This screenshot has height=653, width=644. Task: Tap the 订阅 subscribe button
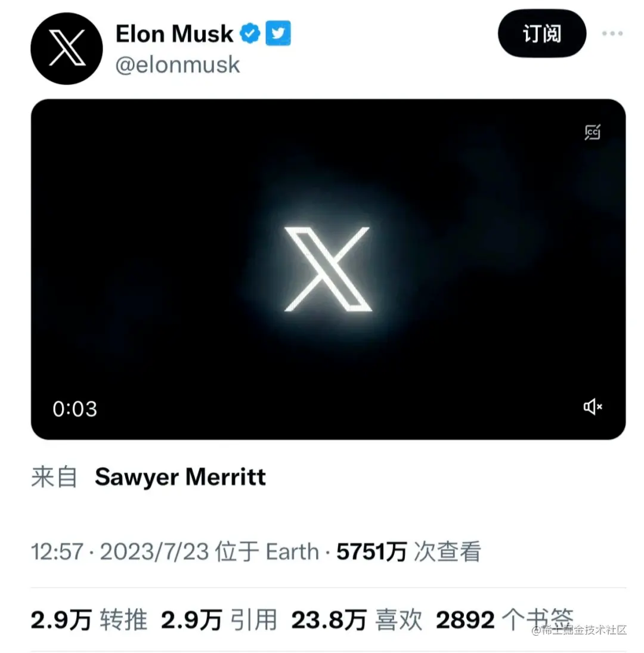542,33
